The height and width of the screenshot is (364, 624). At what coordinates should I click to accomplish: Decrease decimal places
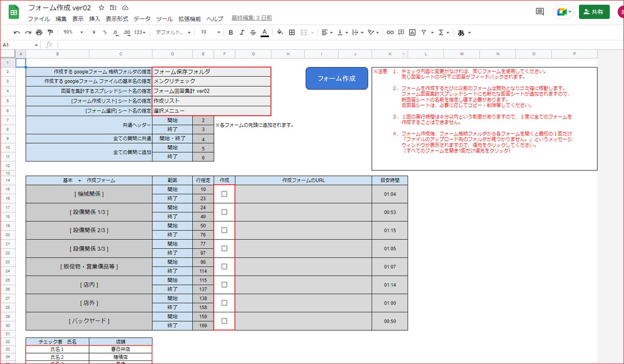point(115,32)
